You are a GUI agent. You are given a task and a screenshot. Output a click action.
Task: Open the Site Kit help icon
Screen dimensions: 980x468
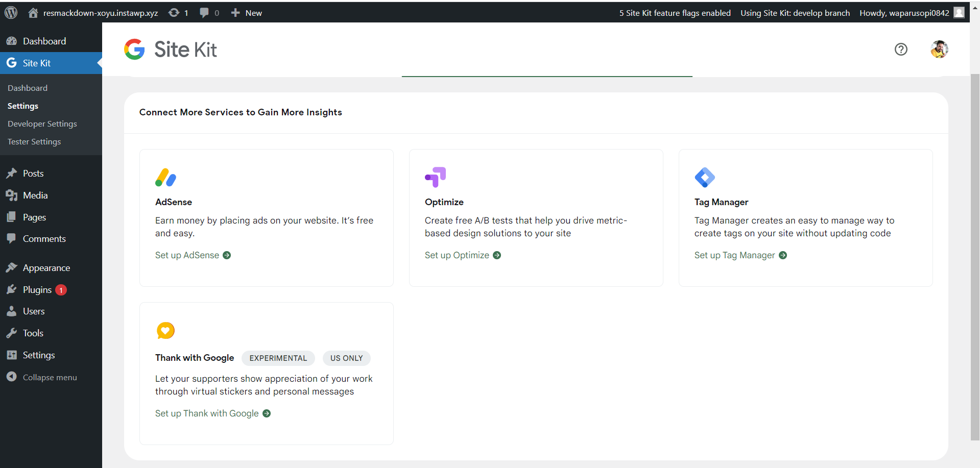point(901,49)
